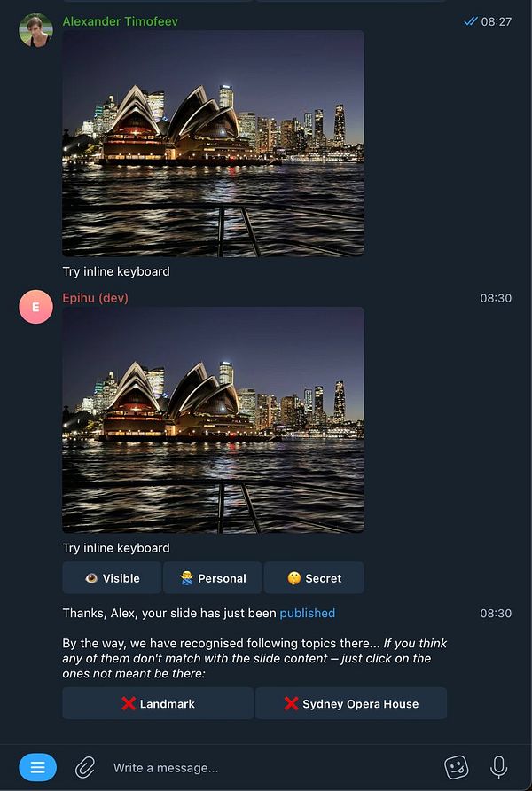Choose the Personal inline button
The image size is (532, 791).
[x=213, y=578]
